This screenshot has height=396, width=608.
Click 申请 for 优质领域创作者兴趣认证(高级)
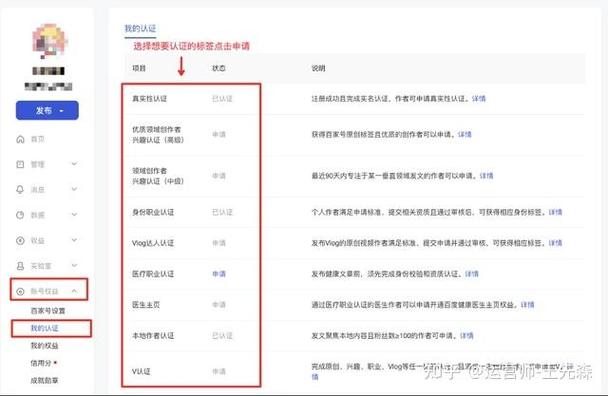(219, 134)
